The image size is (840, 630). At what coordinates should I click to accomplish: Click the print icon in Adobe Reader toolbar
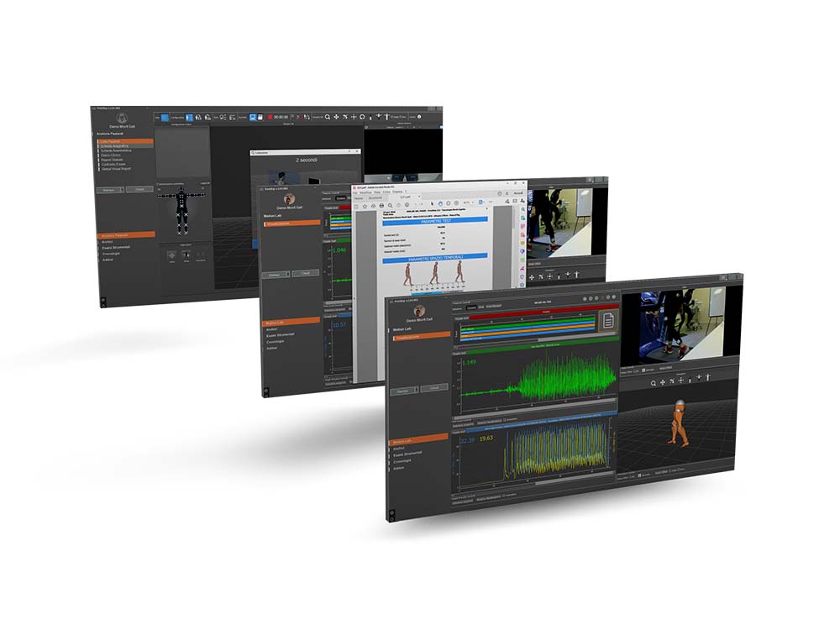[380, 204]
